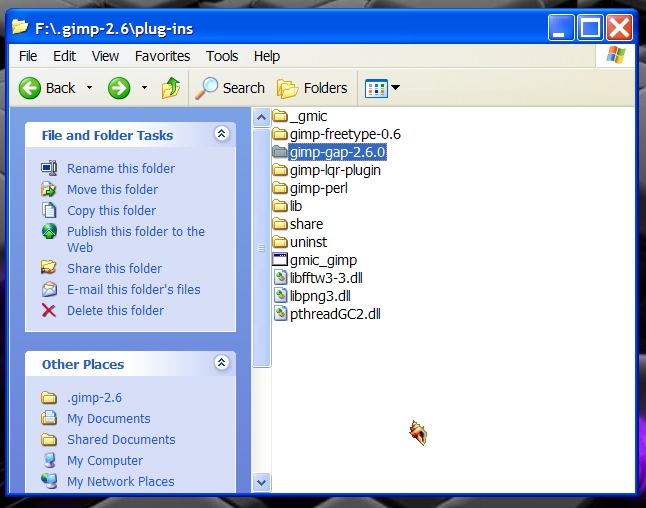The height and width of the screenshot is (508, 646).
Task: Click the red X delete icon
Action: [49, 310]
